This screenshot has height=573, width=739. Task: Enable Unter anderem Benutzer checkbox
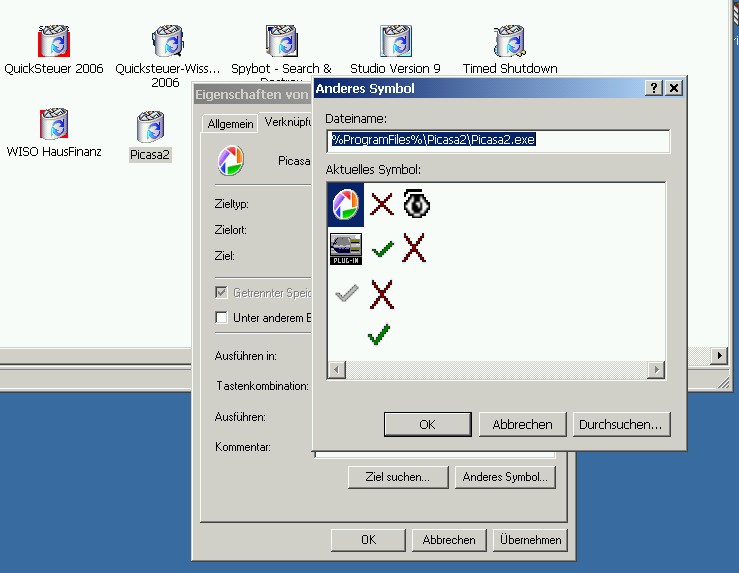(x=221, y=317)
